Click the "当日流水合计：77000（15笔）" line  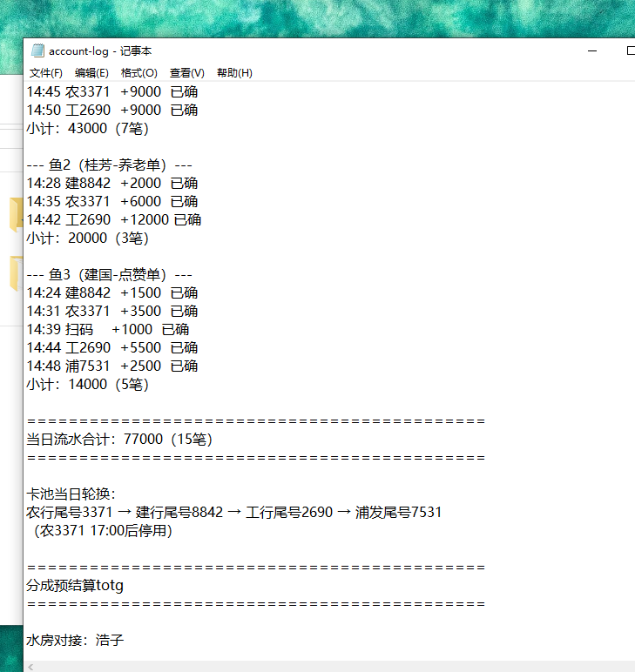[119, 440]
